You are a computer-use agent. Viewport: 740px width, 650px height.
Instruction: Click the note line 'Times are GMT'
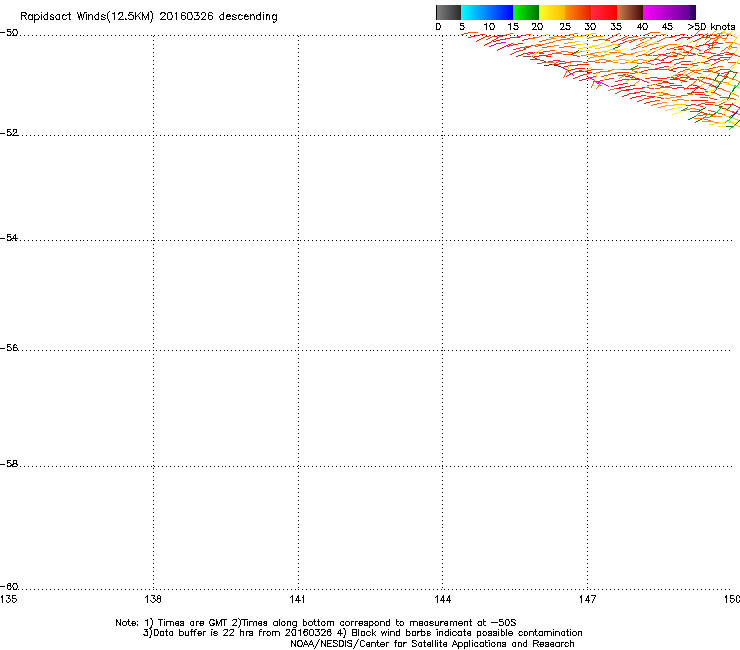[193, 623]
